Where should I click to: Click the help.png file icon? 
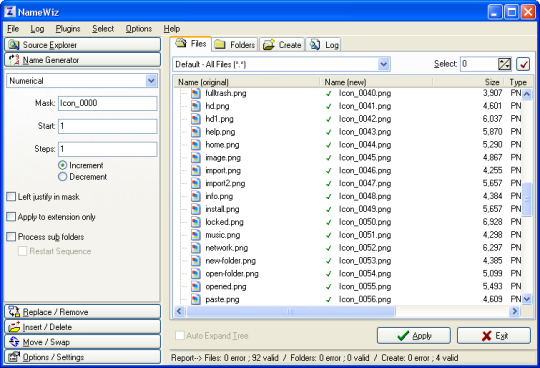tap(196, 132)
